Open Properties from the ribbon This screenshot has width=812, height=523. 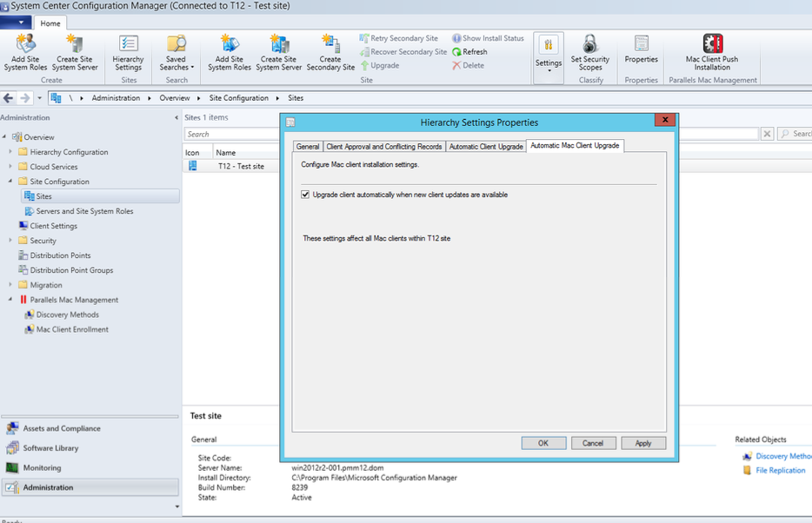tap(641, 50)
